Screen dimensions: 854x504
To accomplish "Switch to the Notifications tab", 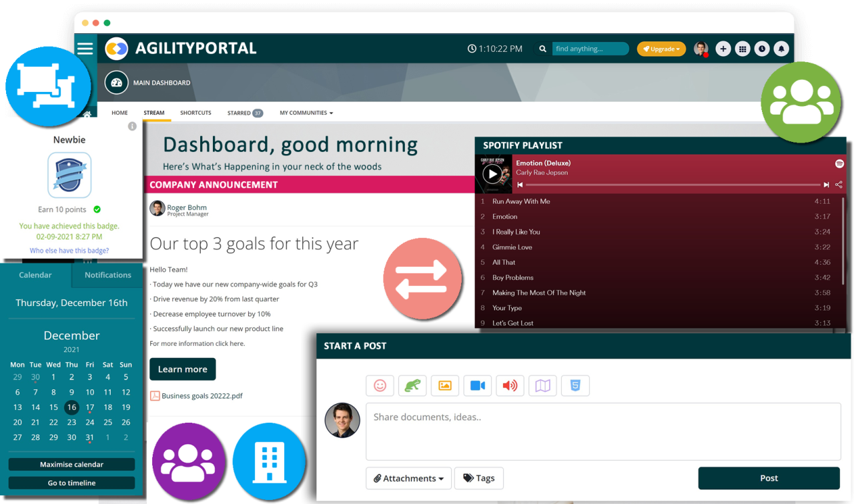I will [107, 275].
